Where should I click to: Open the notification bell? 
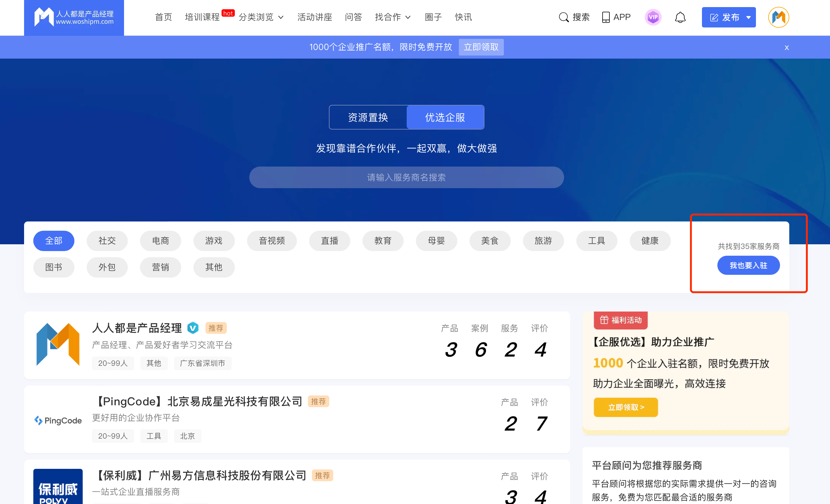pos(680,17)
